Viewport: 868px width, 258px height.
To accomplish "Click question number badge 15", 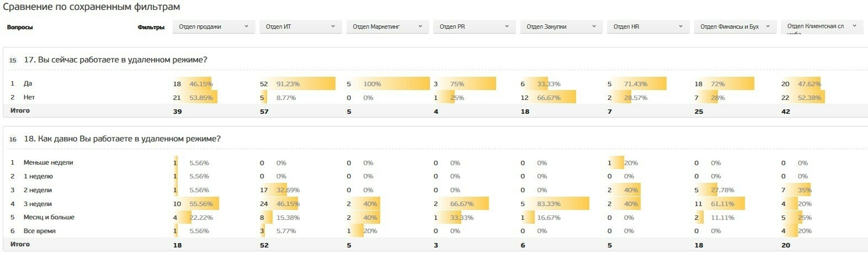I will point(13,60).
